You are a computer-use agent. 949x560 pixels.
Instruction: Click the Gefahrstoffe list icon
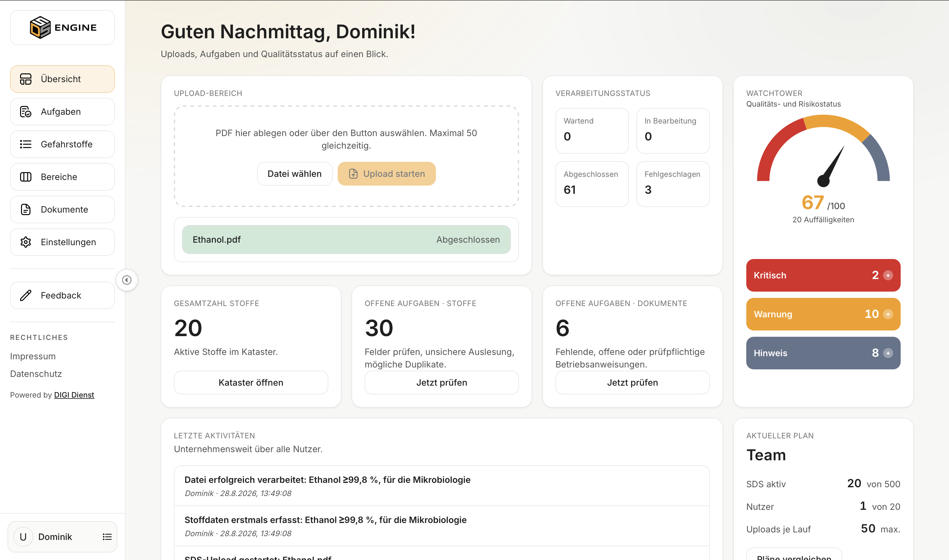[x=26, y=144]
